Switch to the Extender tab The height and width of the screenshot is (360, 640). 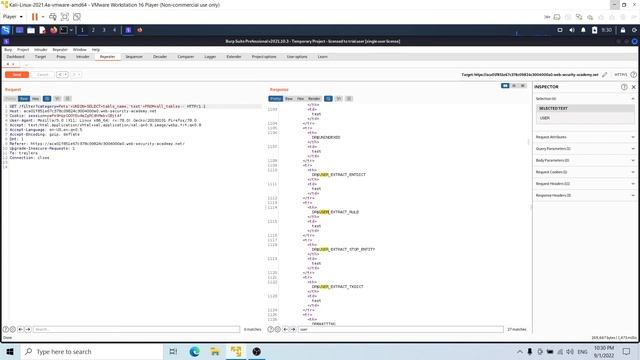coord(234,57)
